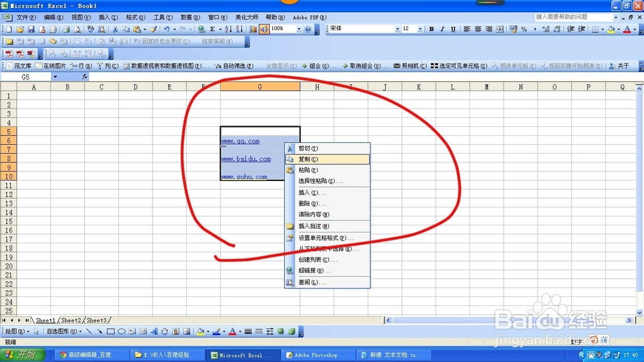Click the 照相机 (Camera) button

(410, 66)
